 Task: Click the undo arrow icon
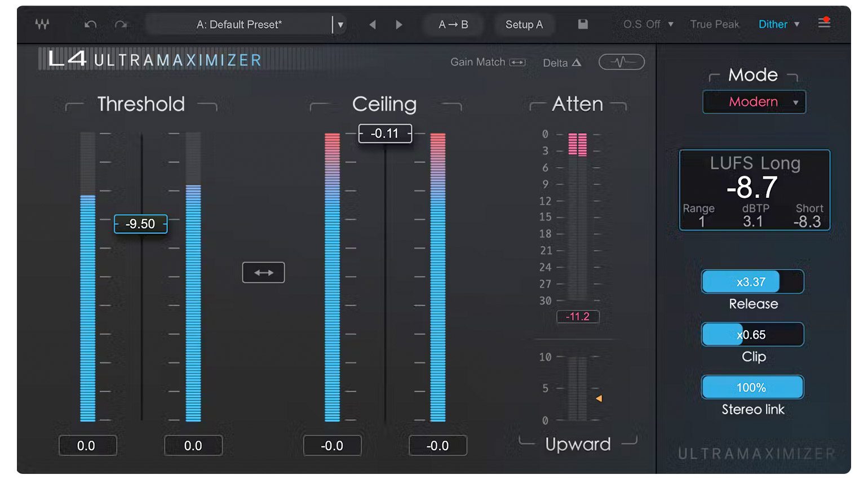(90, 24)
